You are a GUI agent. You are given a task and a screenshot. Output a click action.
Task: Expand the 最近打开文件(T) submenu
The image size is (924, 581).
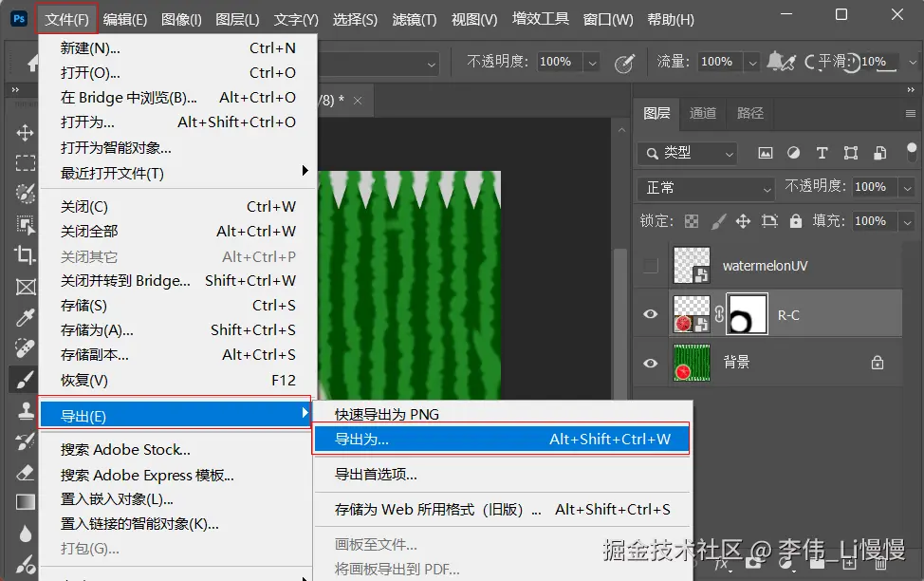(x=176, y=173)
